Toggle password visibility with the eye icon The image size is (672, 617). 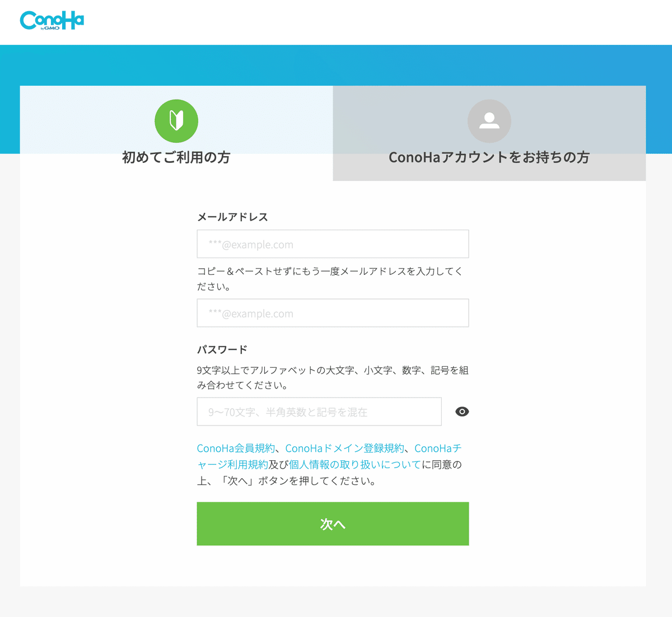pyautogui.click(x=462, y=412)
